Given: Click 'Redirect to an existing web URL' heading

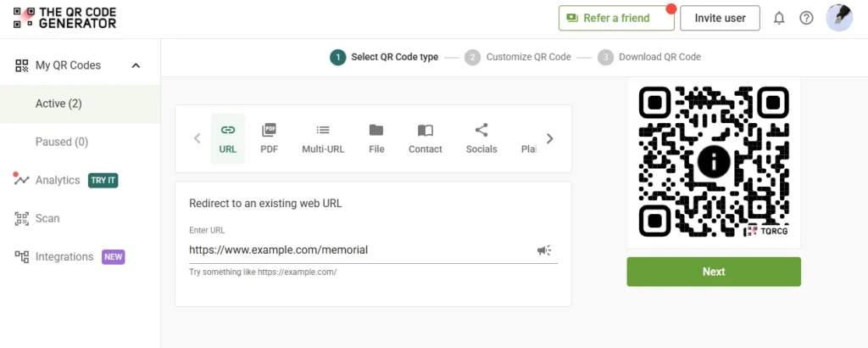Looking at the screenshot, I should click(x=265, y=204).
